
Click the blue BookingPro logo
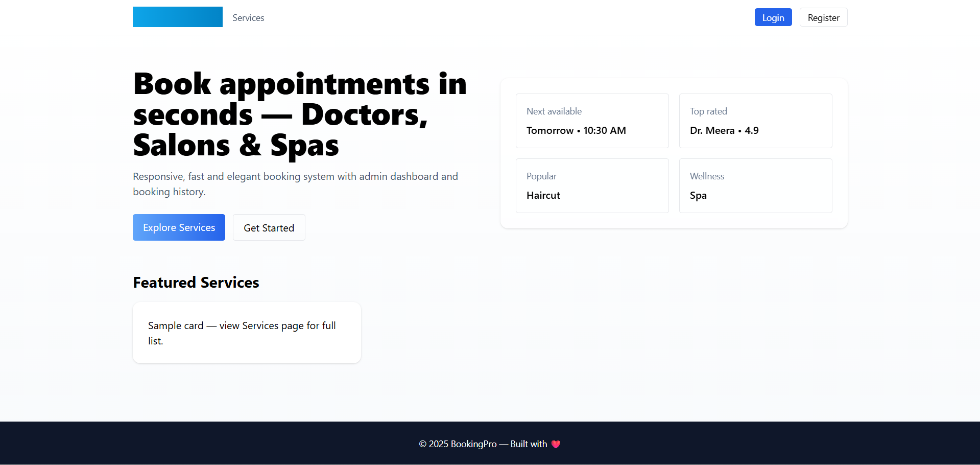pyautogui.click(x=177, y=17)
